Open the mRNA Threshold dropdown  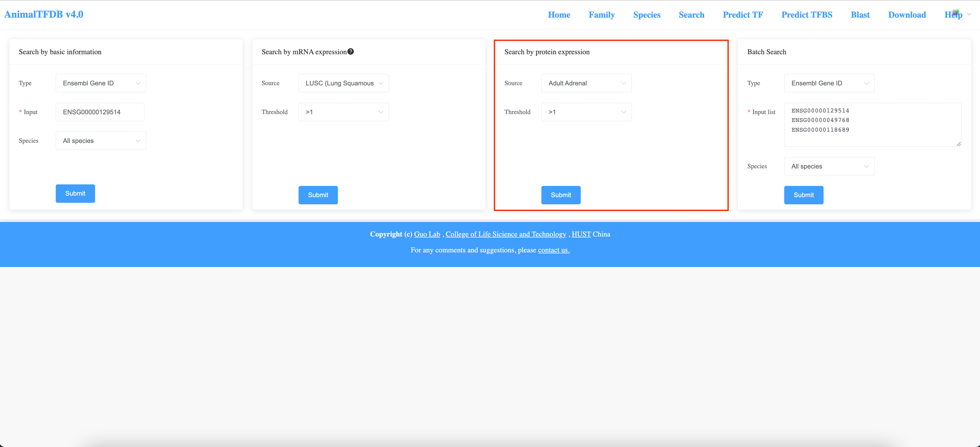click(343, 112)
